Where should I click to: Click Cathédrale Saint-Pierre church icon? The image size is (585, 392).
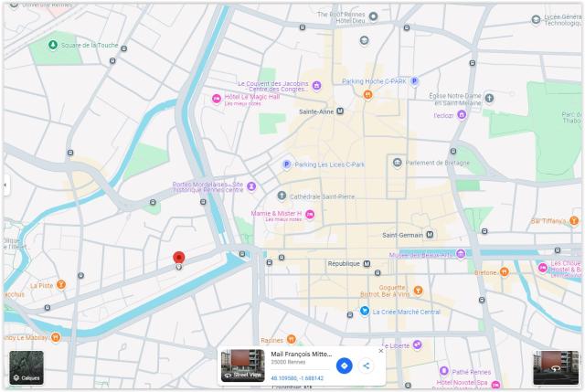click(x=282, y=196)
